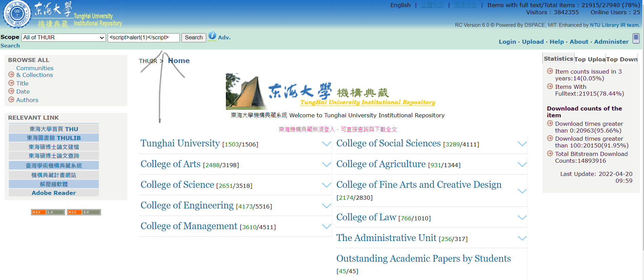This screenshot has width=644, height=280.
Task: Expand the Tunghai University community chevron
Action: click(x=326, y=144)
